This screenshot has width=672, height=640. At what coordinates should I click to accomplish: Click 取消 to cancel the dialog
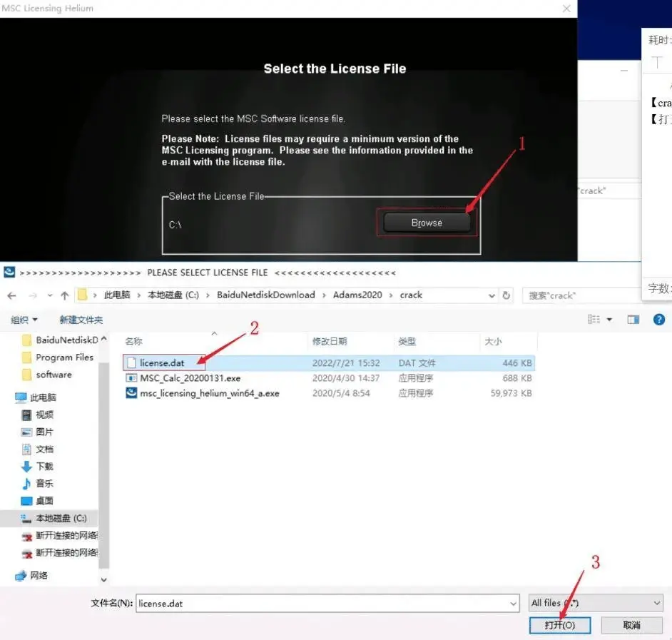[631, 626]
